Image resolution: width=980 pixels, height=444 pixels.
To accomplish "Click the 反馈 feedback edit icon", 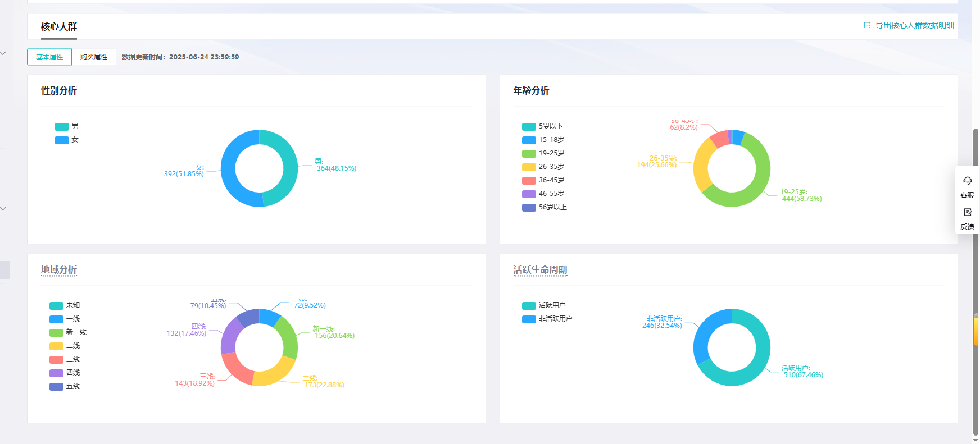I will (967, 212).
